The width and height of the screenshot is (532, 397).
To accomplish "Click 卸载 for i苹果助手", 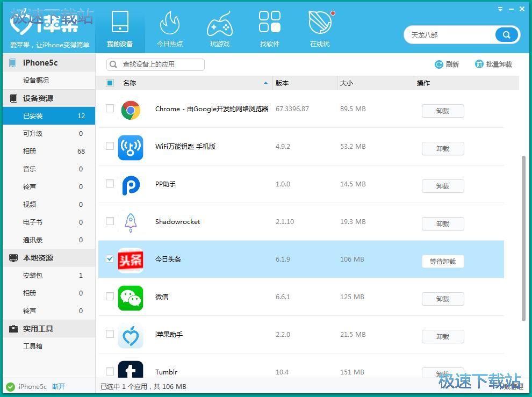I will tap(443, 337).
